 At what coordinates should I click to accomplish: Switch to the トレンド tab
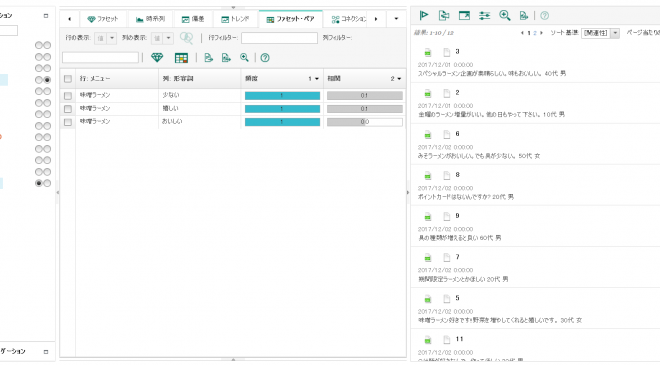tap(235, 19)
